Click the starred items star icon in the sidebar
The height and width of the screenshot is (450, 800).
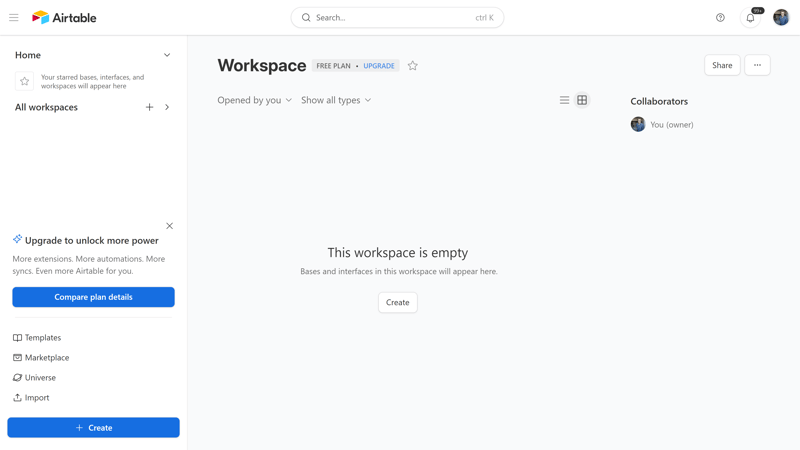pos(24,81)
